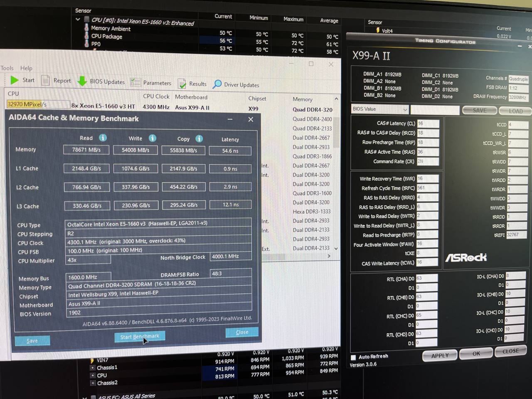Close the AIDA64 Cache & Memory Benchmark dialog
The image size is (532, 399).
[251, 119]
